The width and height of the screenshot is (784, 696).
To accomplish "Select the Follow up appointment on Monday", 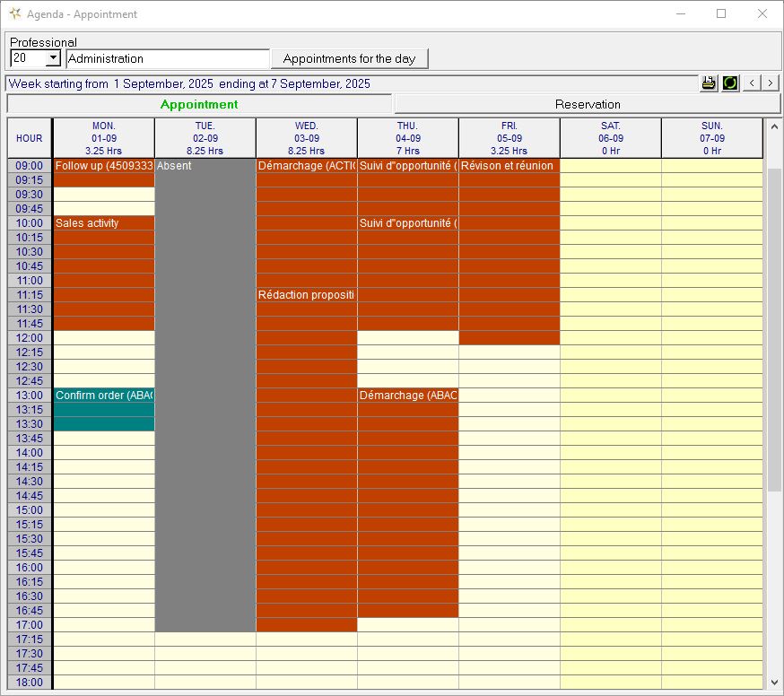I will [x=104, y=166].
